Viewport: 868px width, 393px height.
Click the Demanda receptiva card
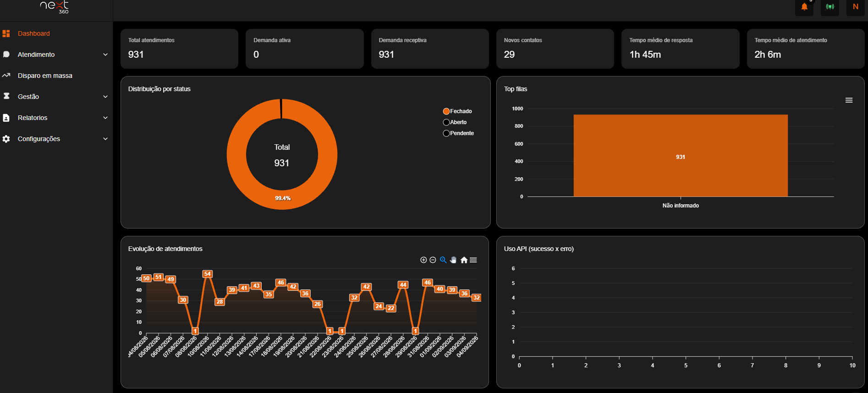tap(430, 49)
